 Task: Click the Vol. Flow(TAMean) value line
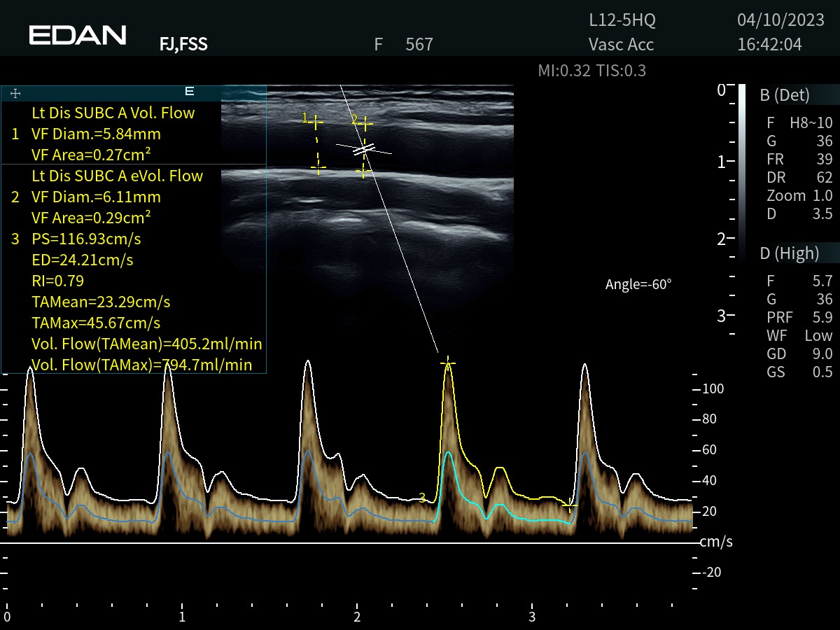[x=146, y=344]
